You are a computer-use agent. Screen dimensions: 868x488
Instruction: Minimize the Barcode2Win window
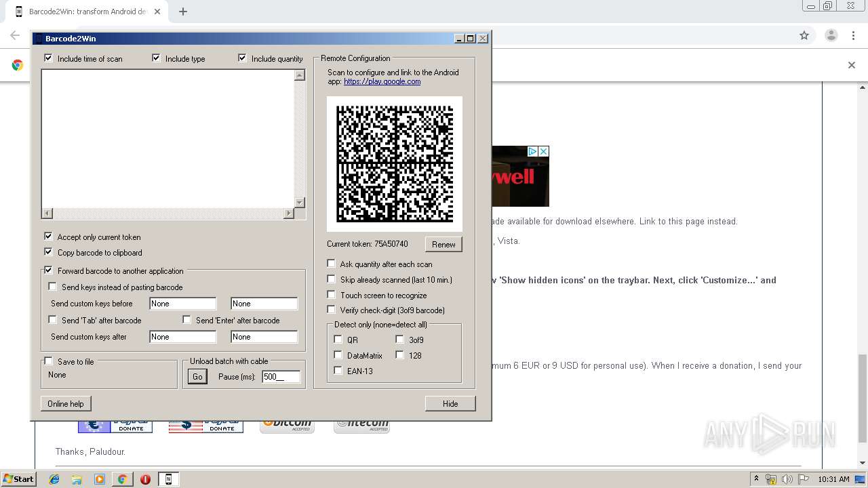459,39
